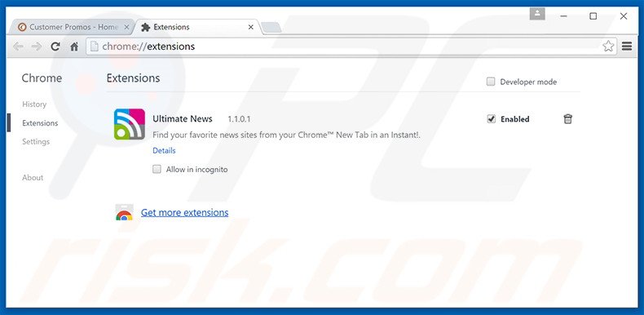This screenshot has width=644, height=315.
Task: Click the version number 1.1.0.1
Action: click(x=239, y=119)
